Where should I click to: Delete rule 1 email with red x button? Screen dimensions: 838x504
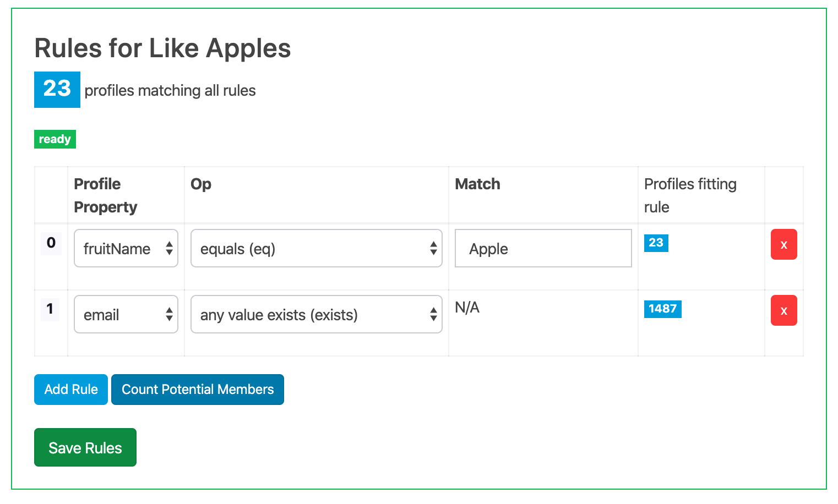pos(783,310)
